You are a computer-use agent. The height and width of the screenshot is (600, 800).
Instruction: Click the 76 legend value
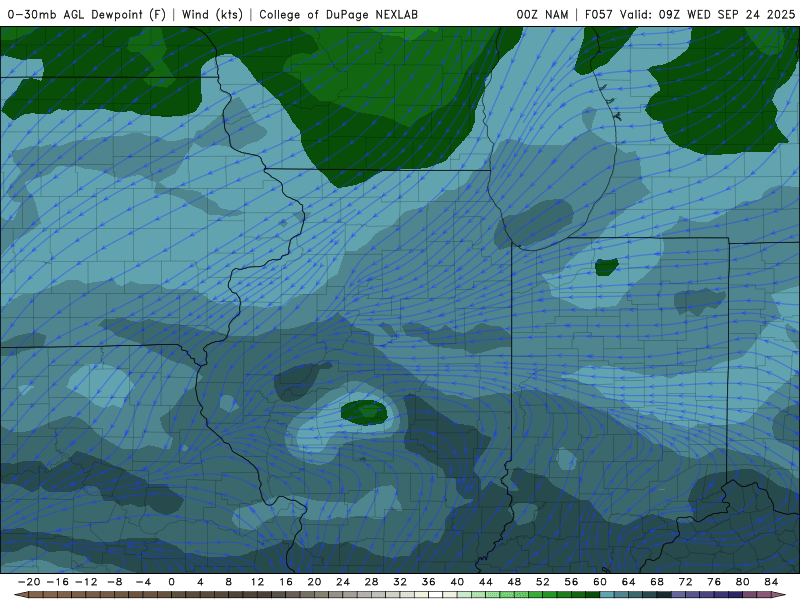coord(714,582)
